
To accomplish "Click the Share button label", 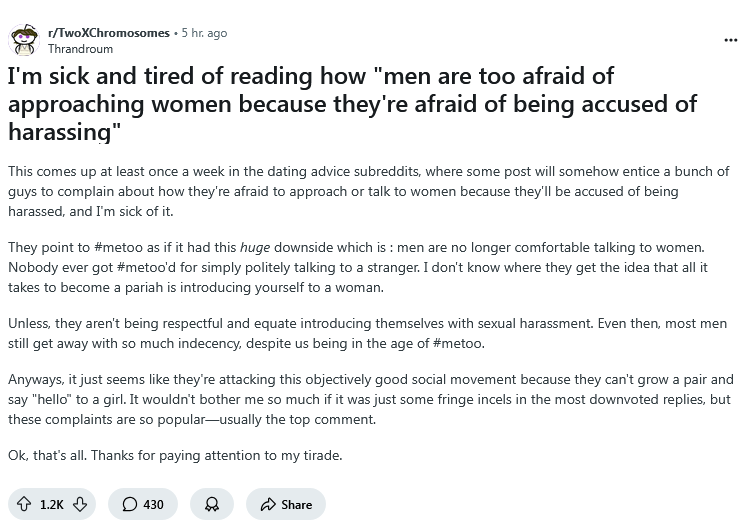I will [296, 505].
